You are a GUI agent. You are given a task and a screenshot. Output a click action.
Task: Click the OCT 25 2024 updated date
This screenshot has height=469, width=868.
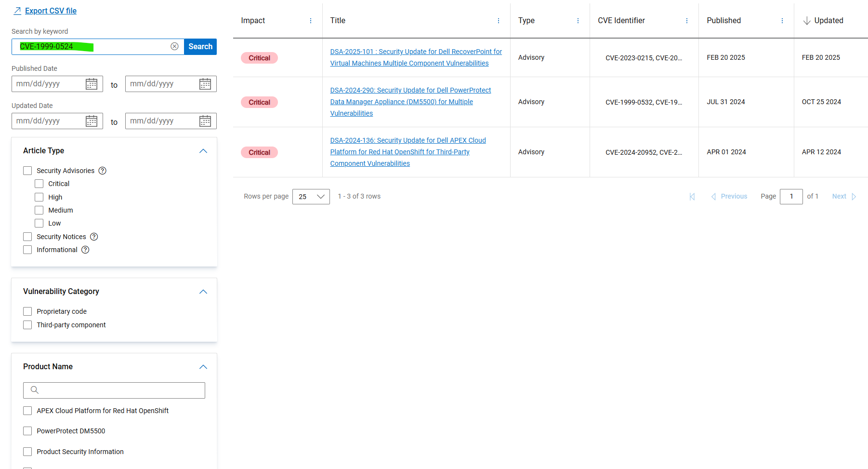[x=821, y=102]
